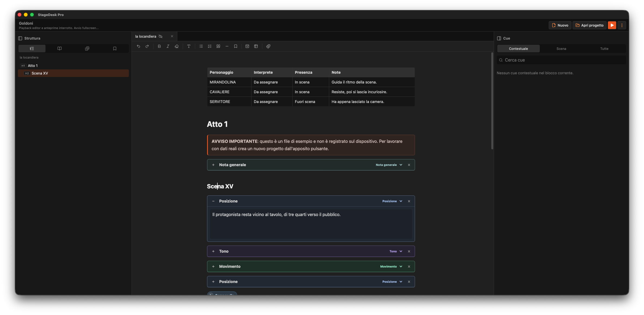Close the la locandiera tab
The width and height of the screenshot is (644, 315).
pyautogui.click(x=172, y=36)
